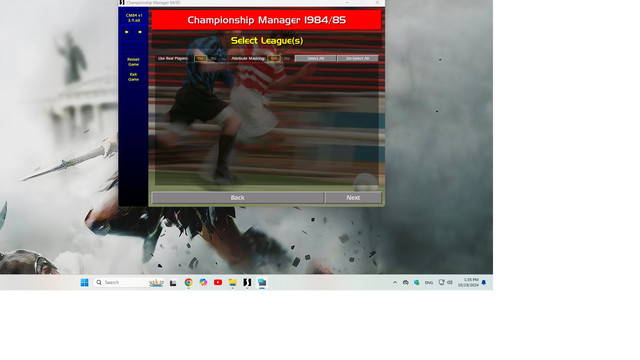Click the taskbar Search box
The image size is (640, 360).
pos(129,282)
